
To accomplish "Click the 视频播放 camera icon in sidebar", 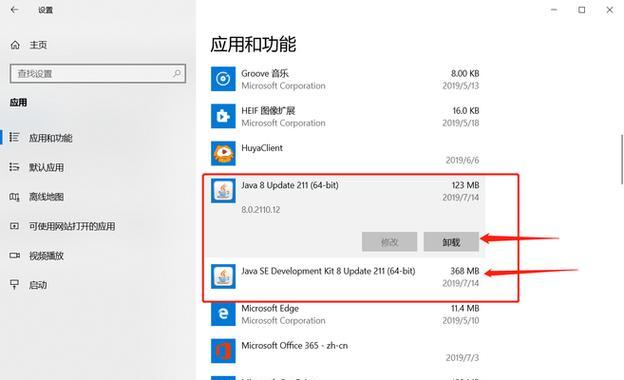I will (15, 255).
